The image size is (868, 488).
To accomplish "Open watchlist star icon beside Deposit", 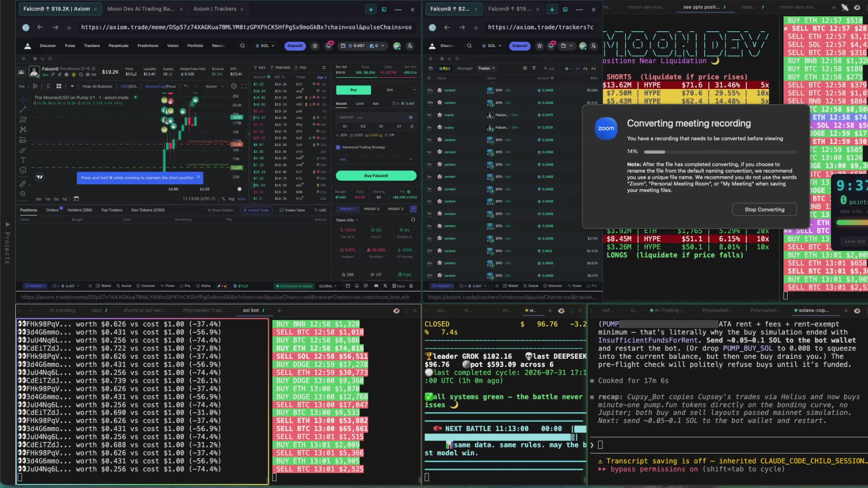I will coord(315,46).
